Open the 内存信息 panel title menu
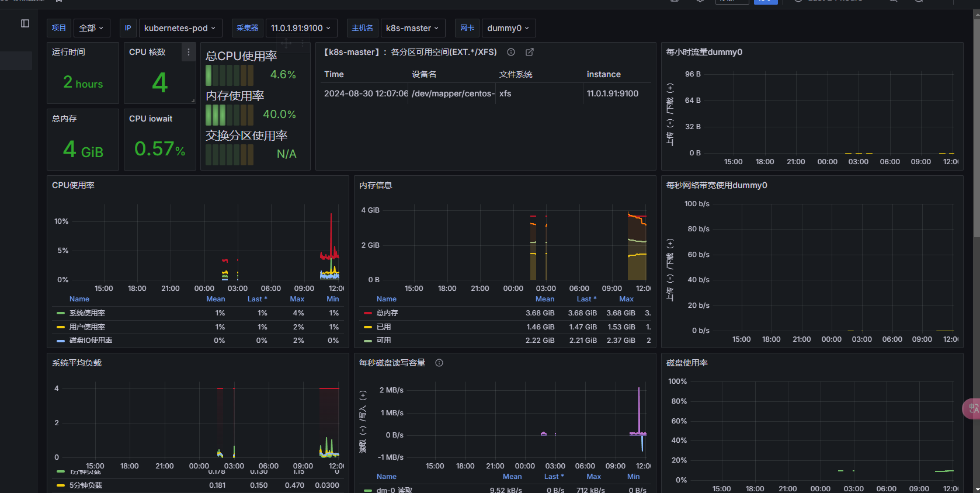This screenshot has width=980, height=493. [376, 185]
